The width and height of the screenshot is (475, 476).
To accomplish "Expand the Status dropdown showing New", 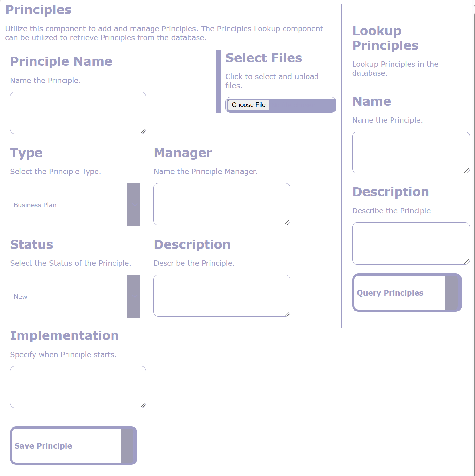I will click(74, 296).
